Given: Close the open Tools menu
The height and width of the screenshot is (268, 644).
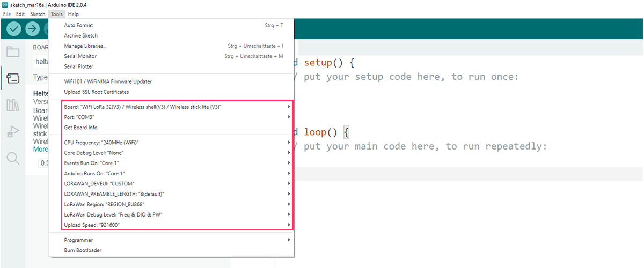Looking at the screenshot, I should (56, 14).
